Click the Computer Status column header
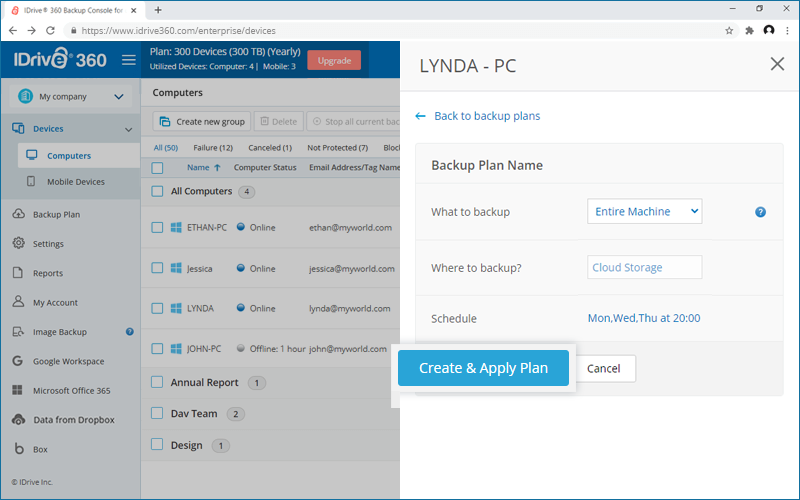Screen dimensions: 800x500 [x=265, y=167]
